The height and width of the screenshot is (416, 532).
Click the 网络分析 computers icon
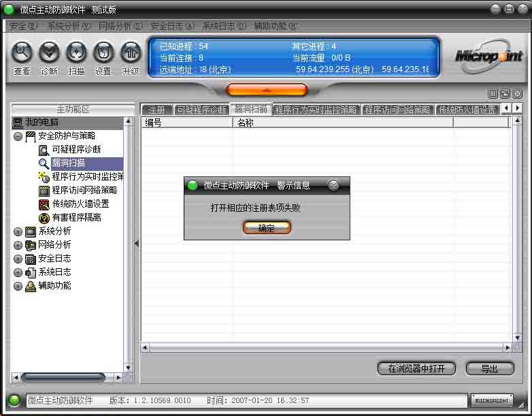31,245
